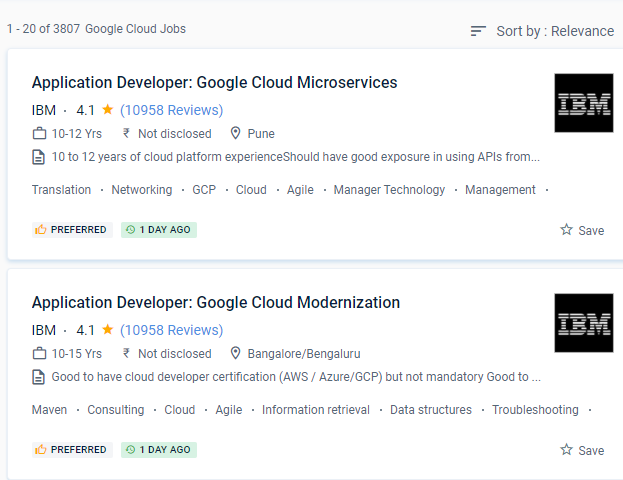
Task: Save the Google Cloud Modernization job
Action: coord(582,450)
